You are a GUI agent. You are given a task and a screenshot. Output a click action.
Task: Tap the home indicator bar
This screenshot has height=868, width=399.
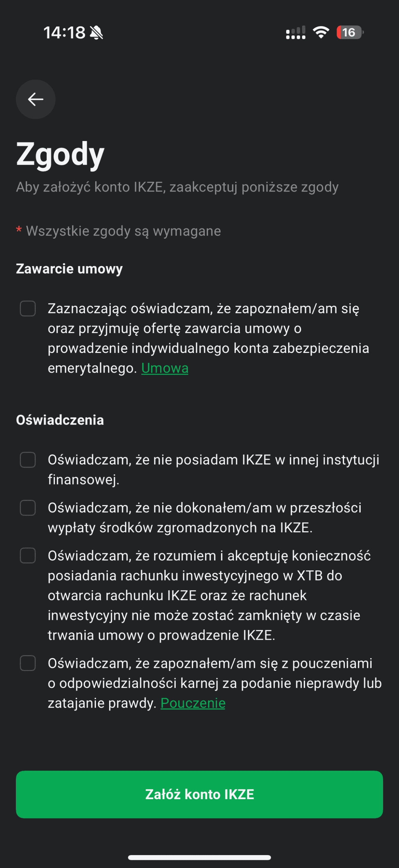[199, 857]
